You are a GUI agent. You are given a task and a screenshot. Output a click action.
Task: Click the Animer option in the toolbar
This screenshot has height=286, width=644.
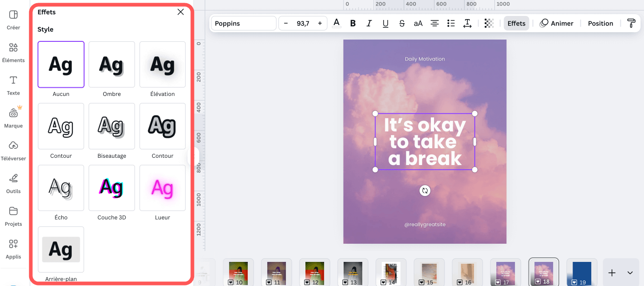(556, 23)
